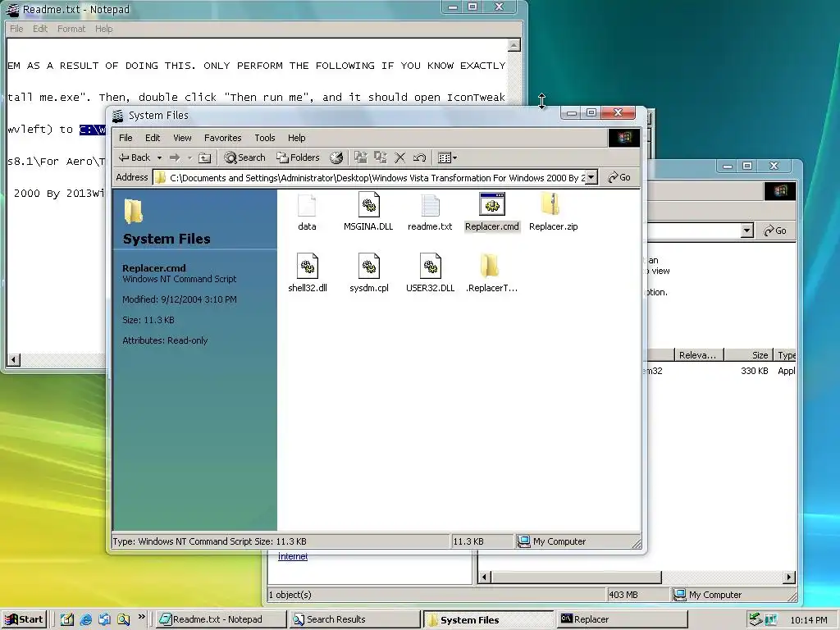Click the Start button
The image size is (840, 630).
(x=24, y=619)
